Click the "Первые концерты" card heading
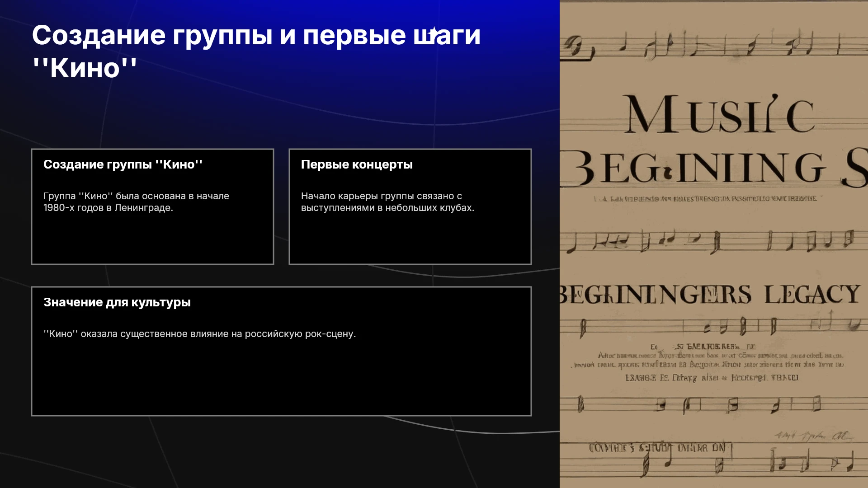The width and height of the screenshot is (868, 488). point(357,164)
